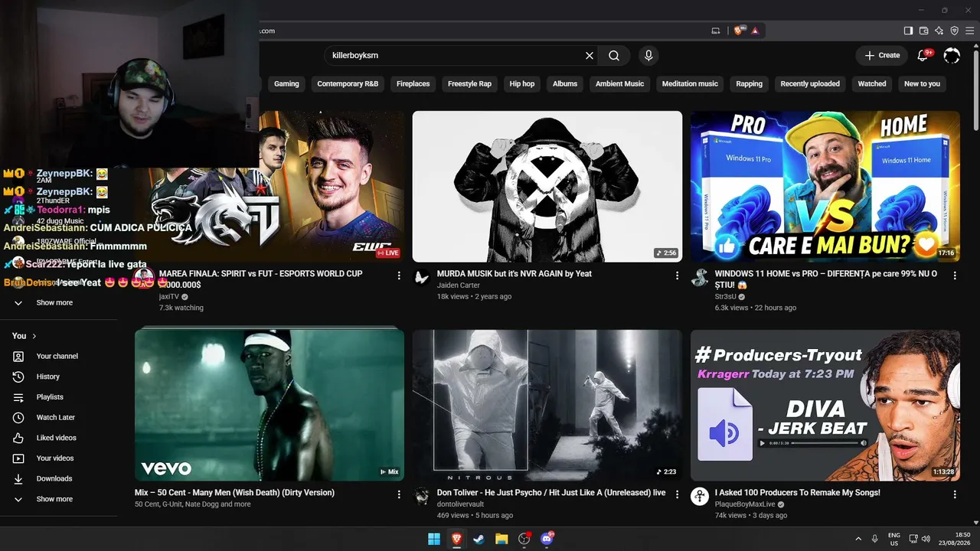This screenshot has width=980, height=551.
Task: Start voice search with the microphone icon
Action: pyautogui.click(x=648, y=56)
